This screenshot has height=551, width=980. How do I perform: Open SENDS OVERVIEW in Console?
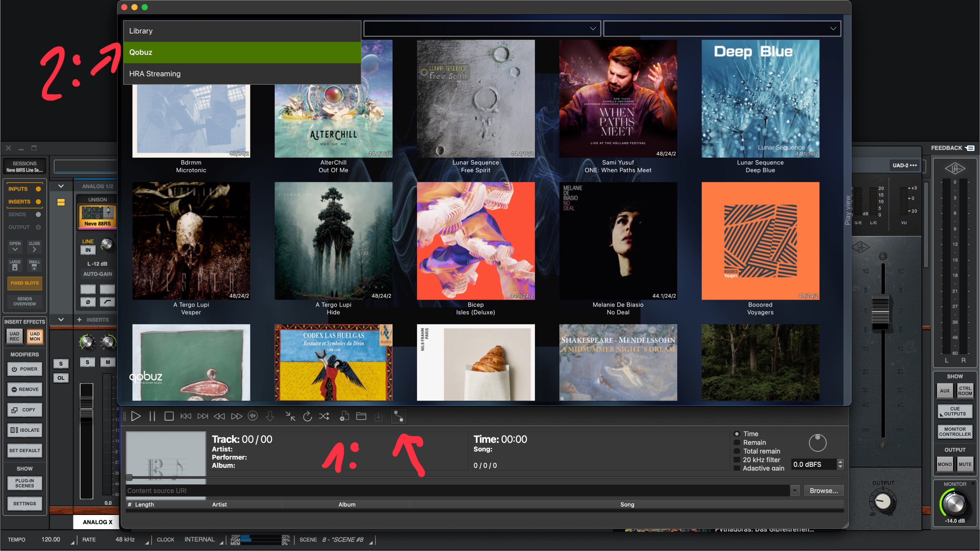tap(25, 301)
